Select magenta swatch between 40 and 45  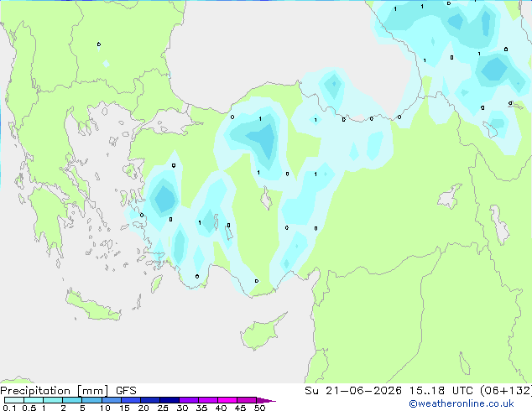[227, 400]
